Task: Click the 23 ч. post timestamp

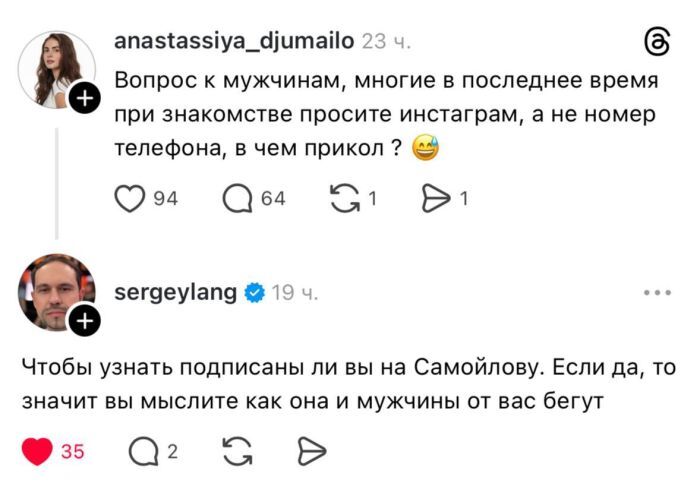Action: tap(386, 42)
